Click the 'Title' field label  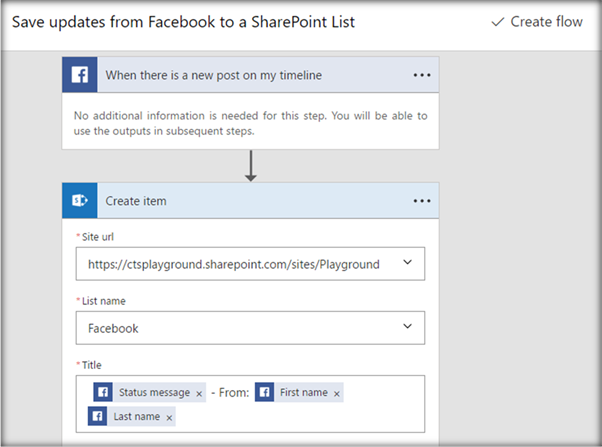pyautogui.click(x=91, y=365)
